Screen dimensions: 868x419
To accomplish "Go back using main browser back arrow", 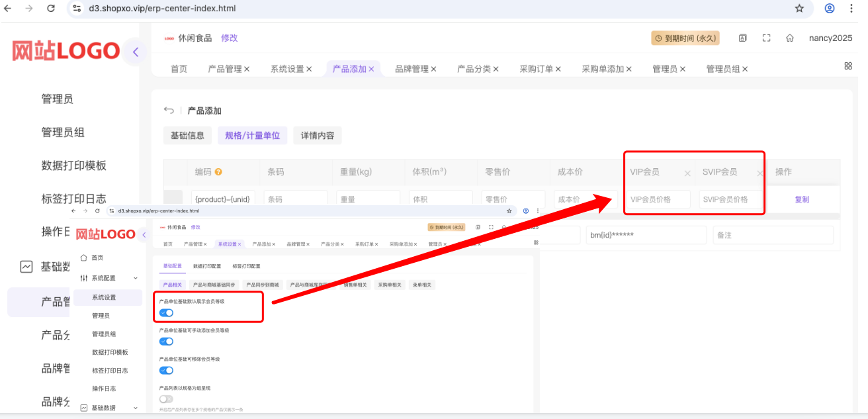I will (8, 9).
